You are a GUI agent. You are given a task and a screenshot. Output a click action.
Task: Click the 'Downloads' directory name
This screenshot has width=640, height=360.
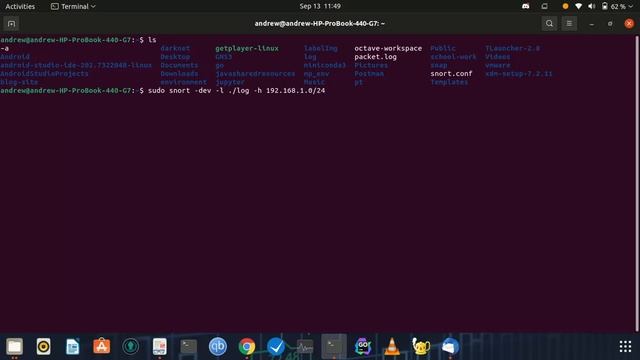coord(179,73)
